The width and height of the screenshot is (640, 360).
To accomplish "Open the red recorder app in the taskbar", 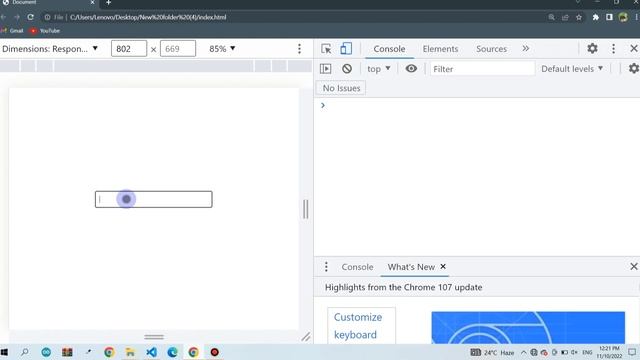I will pos(214,352).
